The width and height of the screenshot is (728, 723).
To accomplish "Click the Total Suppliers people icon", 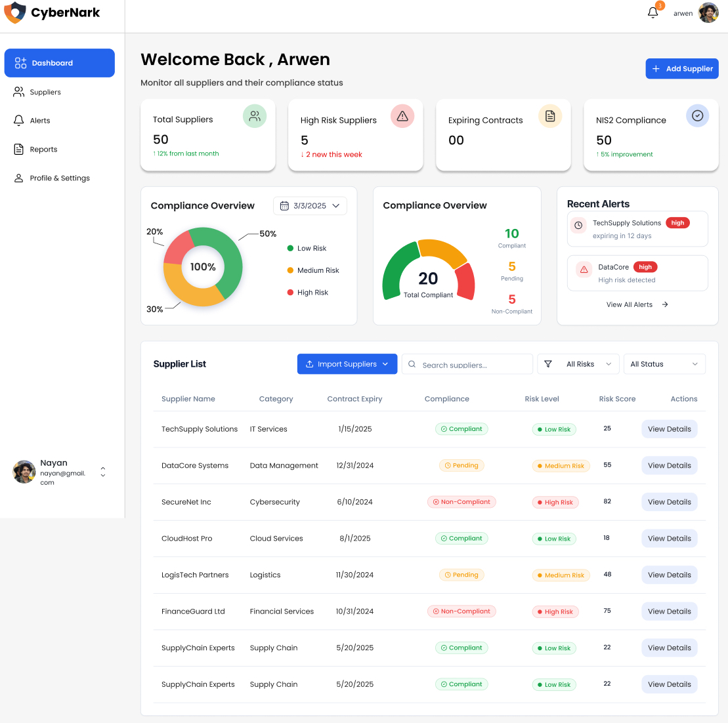I will click(x=255, y=116).
